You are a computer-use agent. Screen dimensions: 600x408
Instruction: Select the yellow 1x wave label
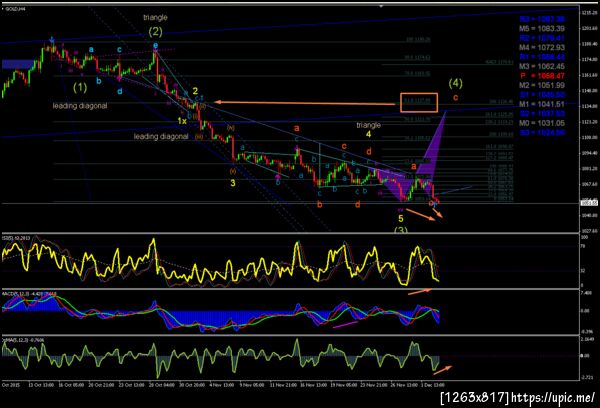point(182,121)
